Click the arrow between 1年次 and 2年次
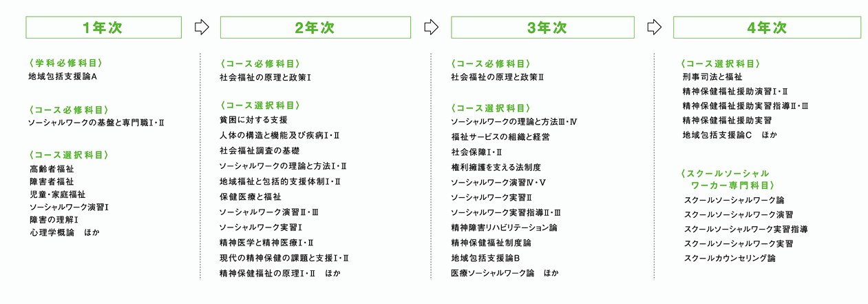Image resolution: width=868 pixels, height=304 pixels. [x=202, y=28]
